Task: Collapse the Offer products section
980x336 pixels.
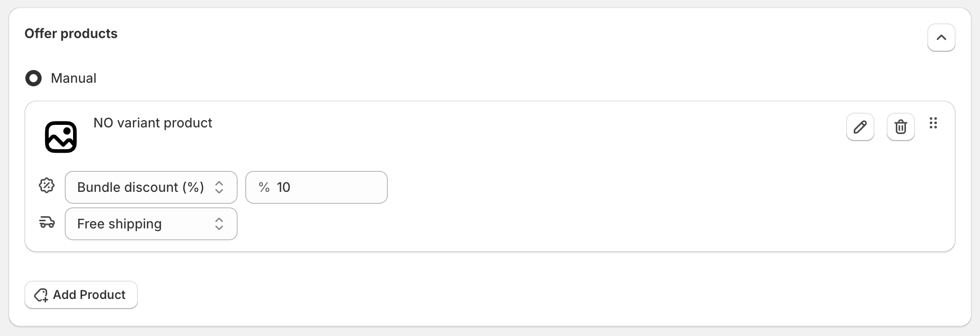Action: click(941, 38)
